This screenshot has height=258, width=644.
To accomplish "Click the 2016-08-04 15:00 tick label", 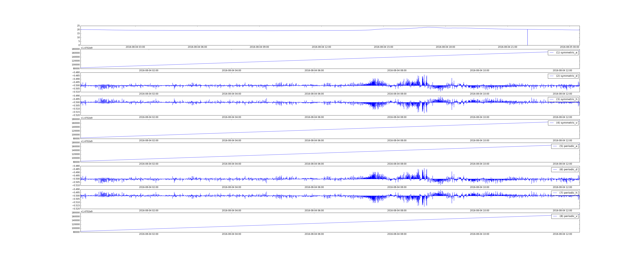I will coord(383,47).
